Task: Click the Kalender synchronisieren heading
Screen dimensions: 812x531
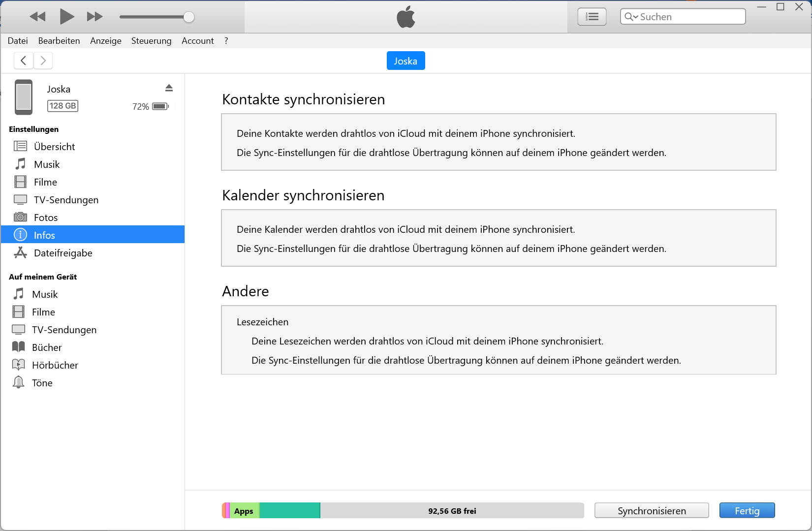Action: pos(303,195)
